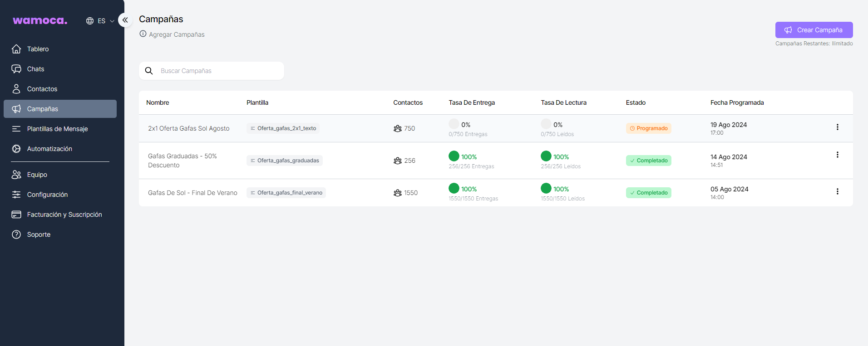Click the wamoca logo
The height and width of the screenshot is (346, 868).
(x=40, y=20)
